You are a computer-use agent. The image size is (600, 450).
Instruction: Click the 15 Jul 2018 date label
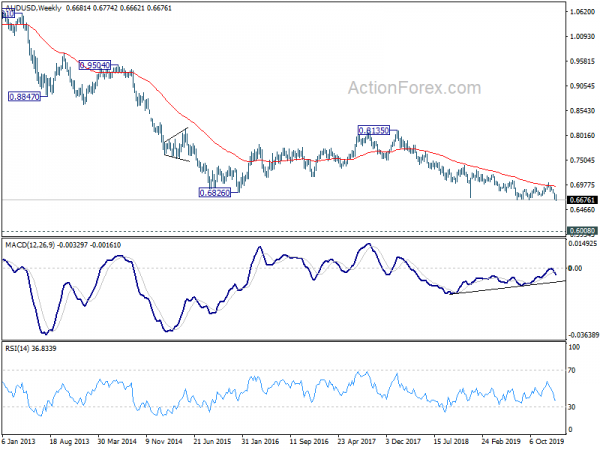[x=452, y=441]
